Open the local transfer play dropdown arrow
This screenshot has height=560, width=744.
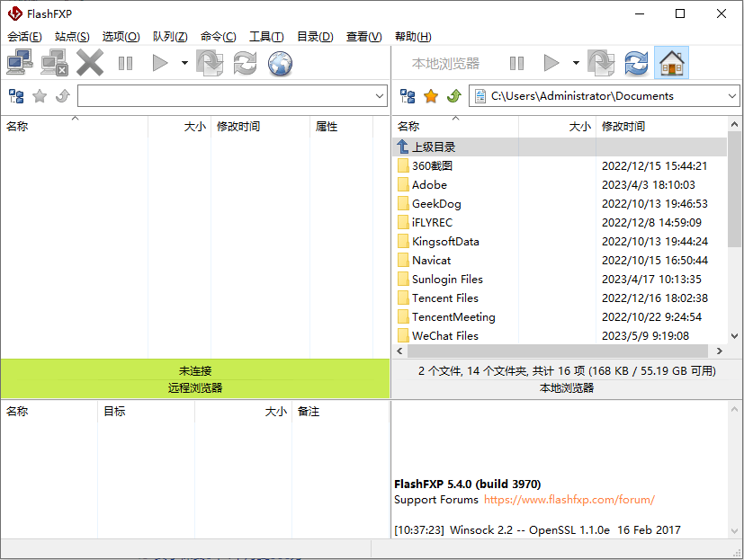(576, 63)
